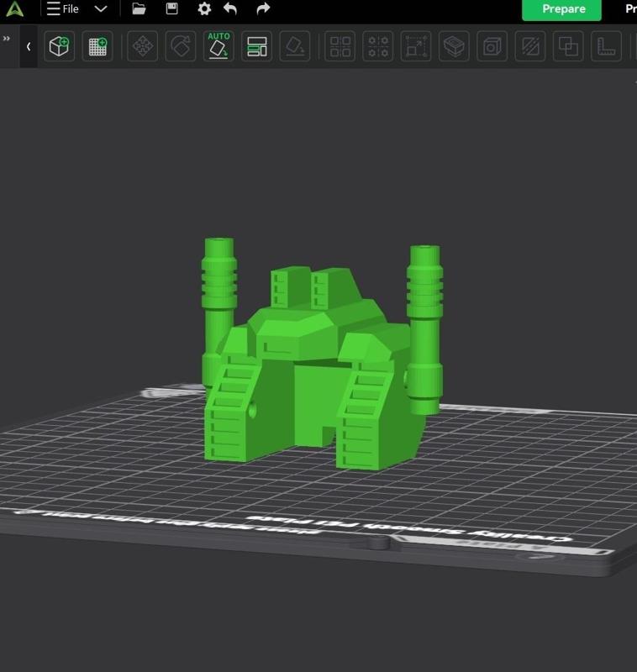Switch to the Prepare tab

tap(561, 9)
